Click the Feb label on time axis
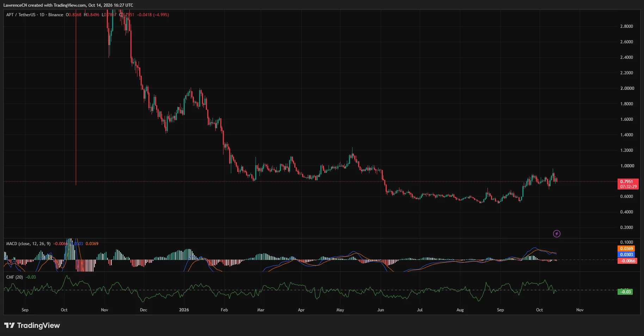This screenshot has height=336, width=644. pyautogui.click(x=224, y=310)
